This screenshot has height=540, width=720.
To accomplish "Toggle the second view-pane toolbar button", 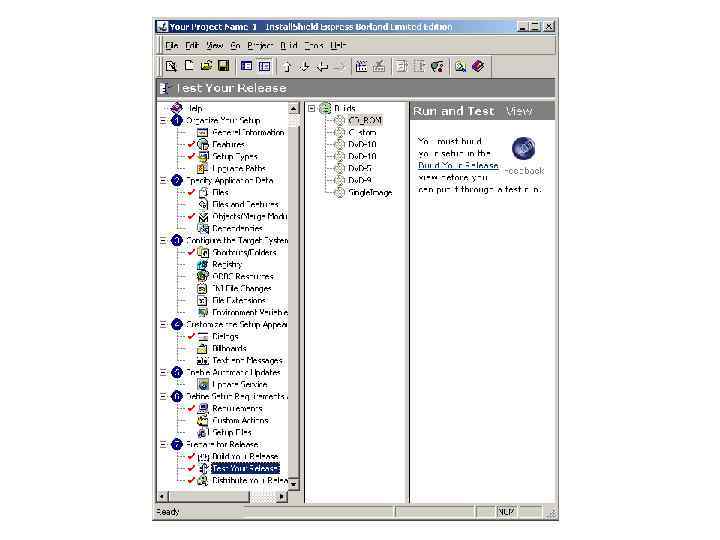I will (264, 66).
